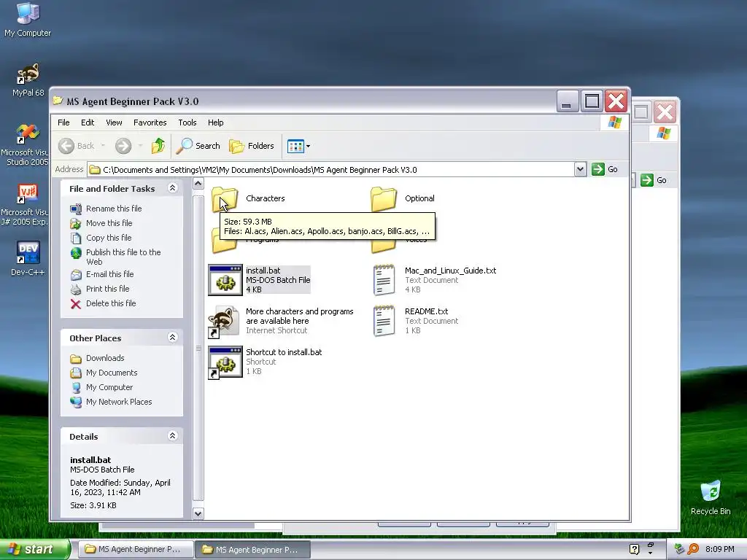Click the help question mark tray icon
The image size is (747, 560).
(x=634, y=549)
